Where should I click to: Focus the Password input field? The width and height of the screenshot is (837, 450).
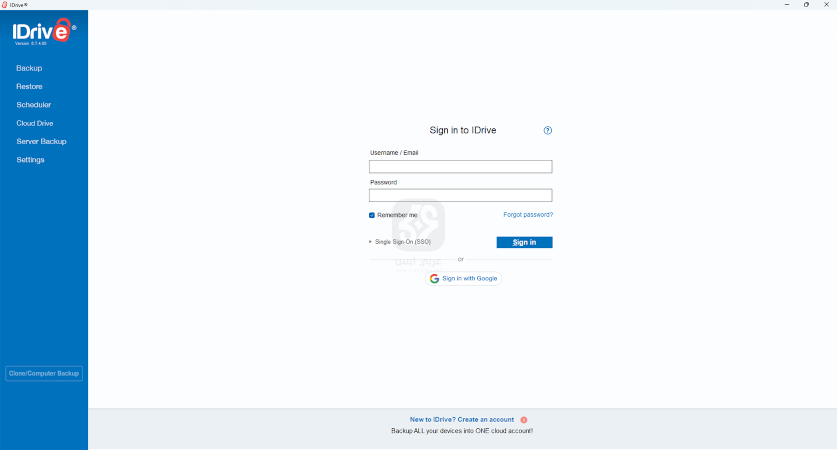tap(461, 195)
